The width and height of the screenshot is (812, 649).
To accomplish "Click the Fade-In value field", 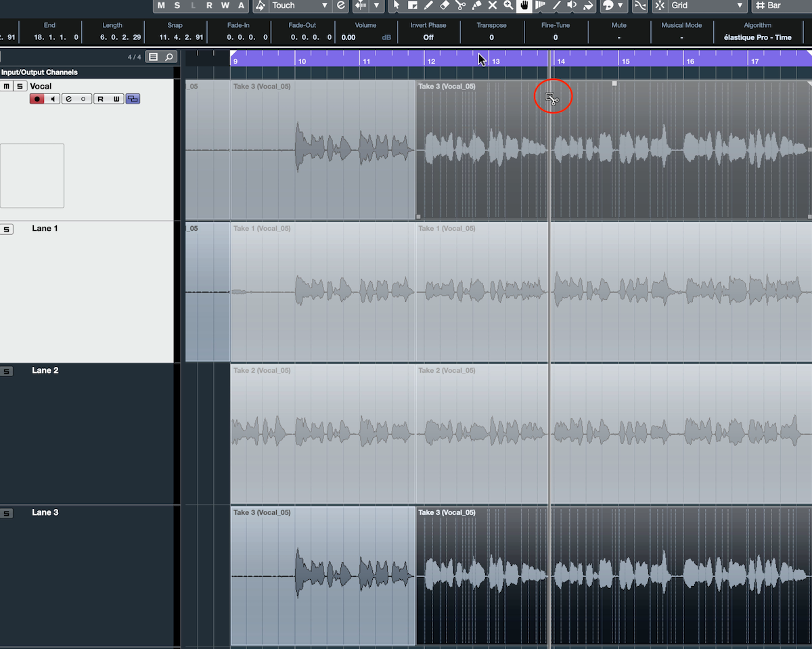I will coord(247,37).
